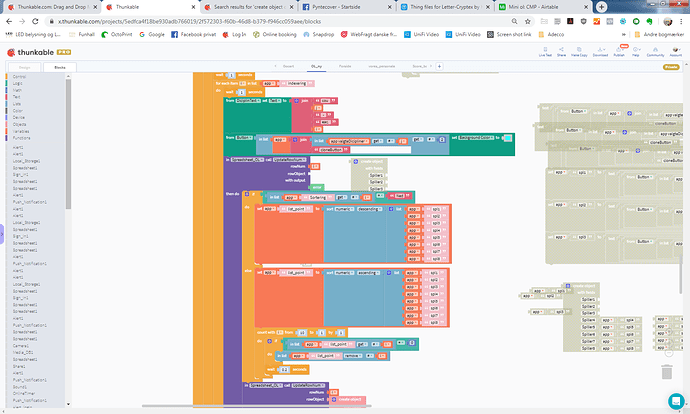
Task: Select OnlineTimer in the component list
Action: [24, 394]
